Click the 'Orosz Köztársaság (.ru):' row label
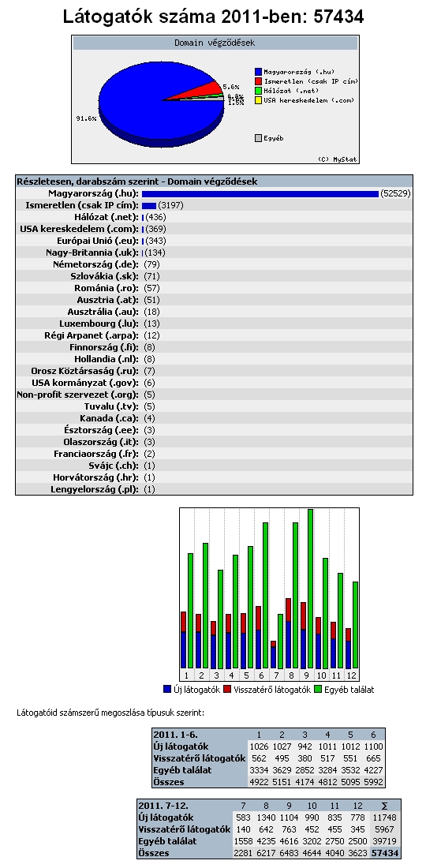 85,371
